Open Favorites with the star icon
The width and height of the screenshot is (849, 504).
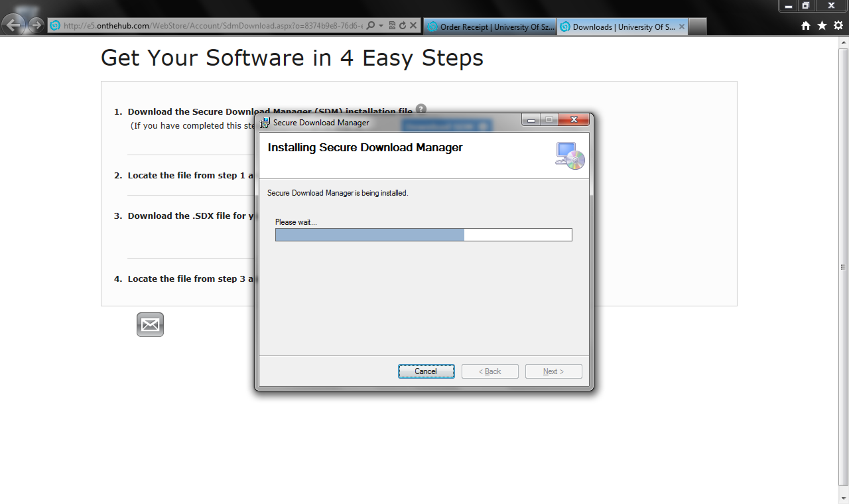tap(822, 25)
